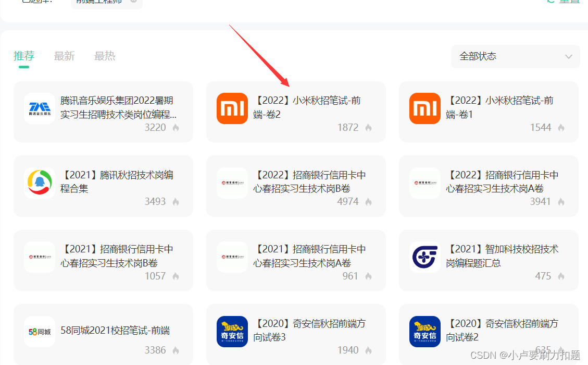Click the flame icon beside 3220
This screenshot has width=588, height=365.
click(x=176, y=128)
